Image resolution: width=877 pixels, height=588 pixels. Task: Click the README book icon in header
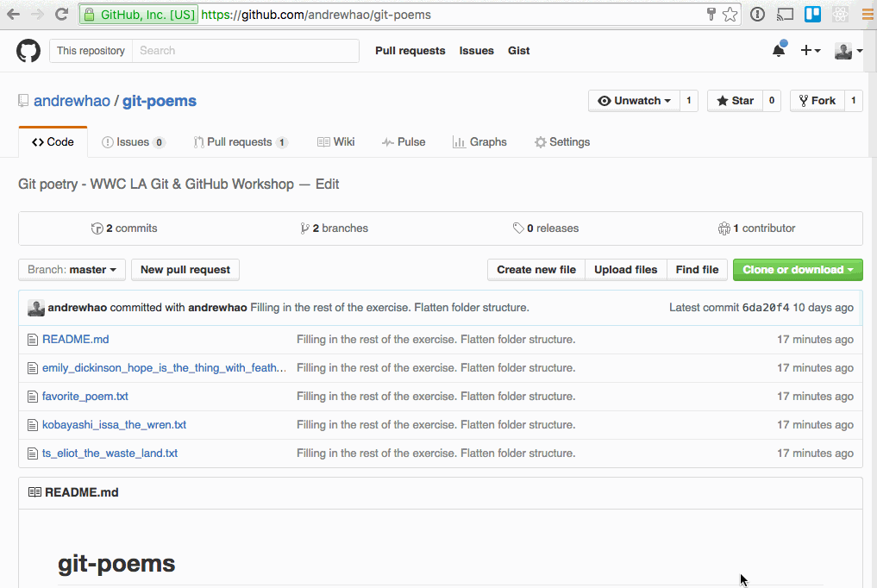click(x=34, y=492)
